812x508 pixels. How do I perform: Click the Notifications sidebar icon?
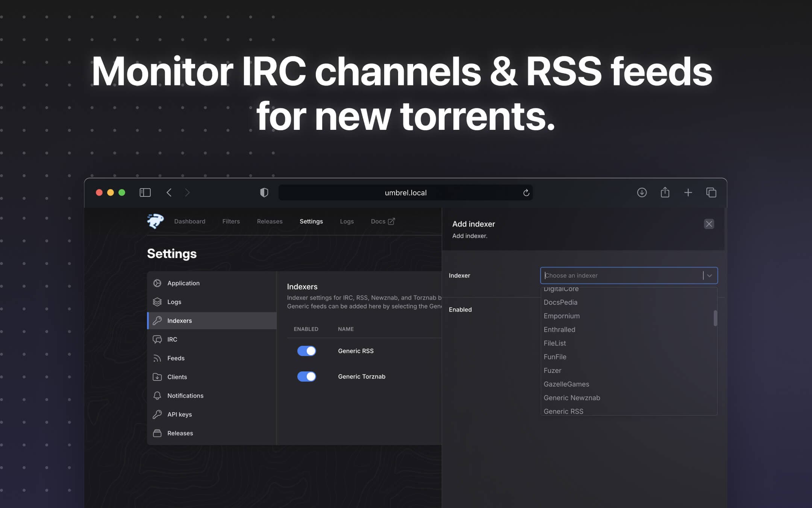point(157,395)
